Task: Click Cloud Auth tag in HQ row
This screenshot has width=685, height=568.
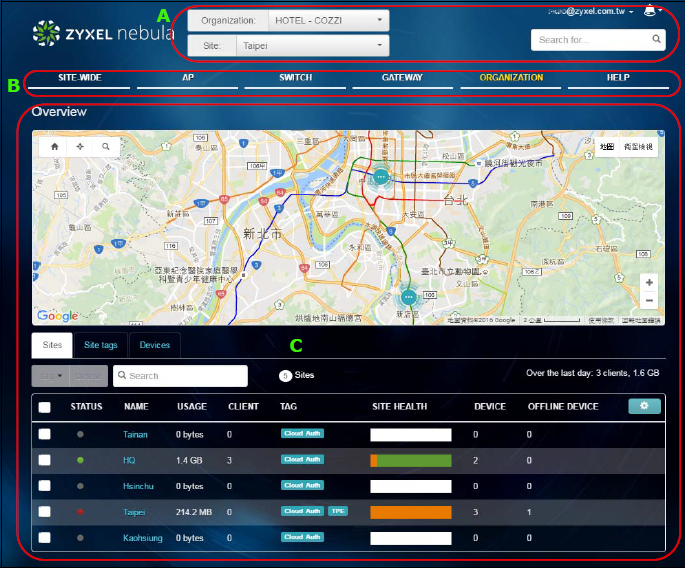Action: click(302, 459)
